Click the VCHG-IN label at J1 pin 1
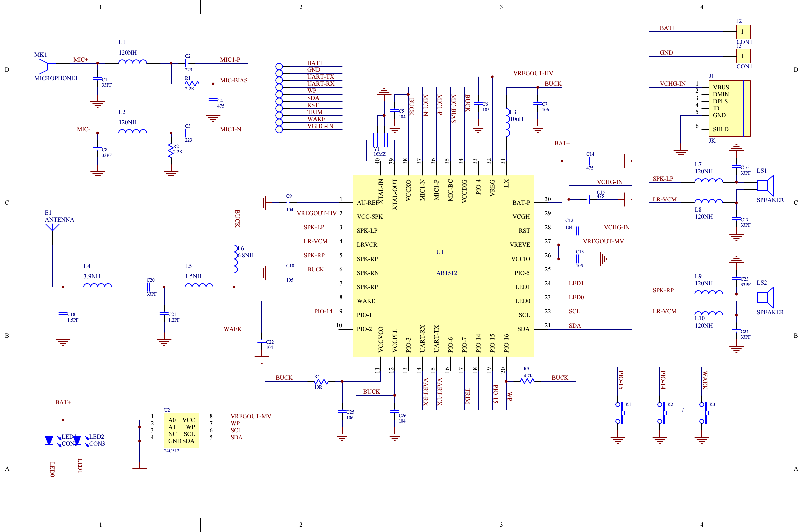 pos(672,84)
